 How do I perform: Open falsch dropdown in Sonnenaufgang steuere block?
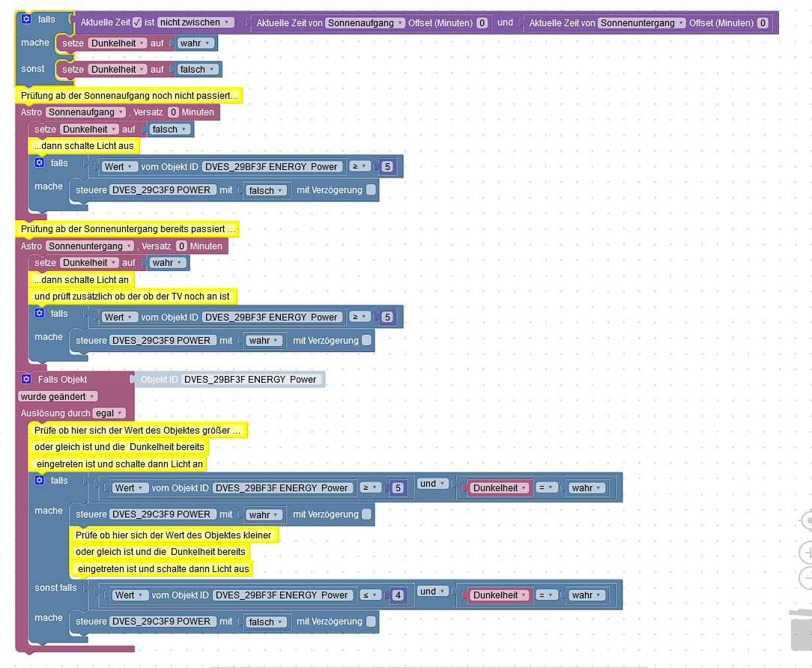(x=266, y=190)
